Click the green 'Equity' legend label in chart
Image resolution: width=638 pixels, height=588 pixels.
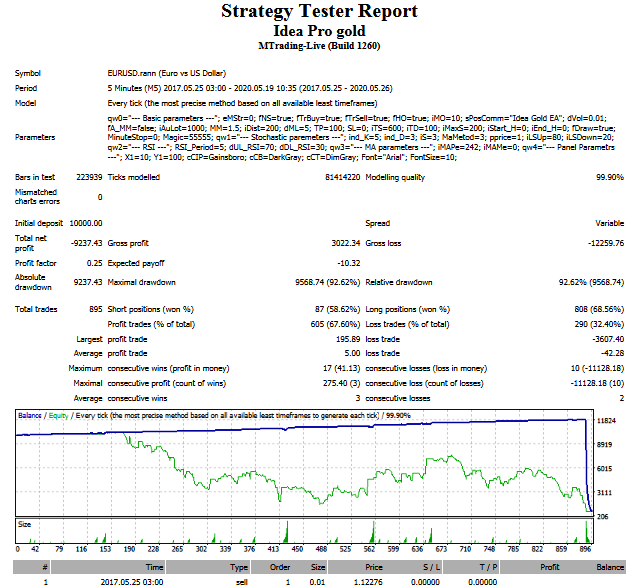pos(58,415)
